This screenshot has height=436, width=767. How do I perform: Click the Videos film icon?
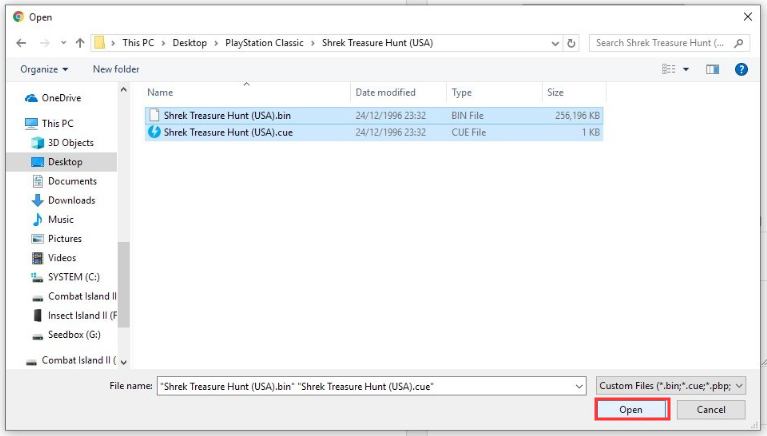click(x=37, y=258)
